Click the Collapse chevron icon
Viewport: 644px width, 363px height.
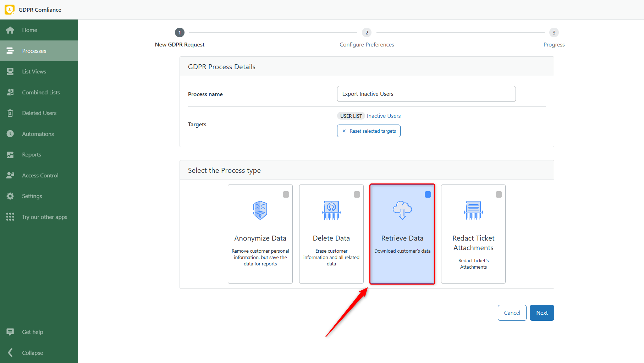coord(10,353)
